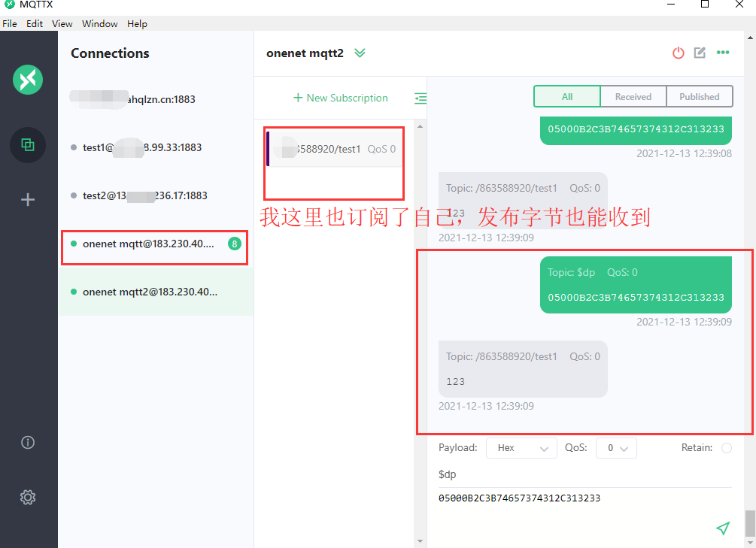Click published $dp message bubble at 12:39:09
The width and height of the screenshot is (756, 548).
636,285
